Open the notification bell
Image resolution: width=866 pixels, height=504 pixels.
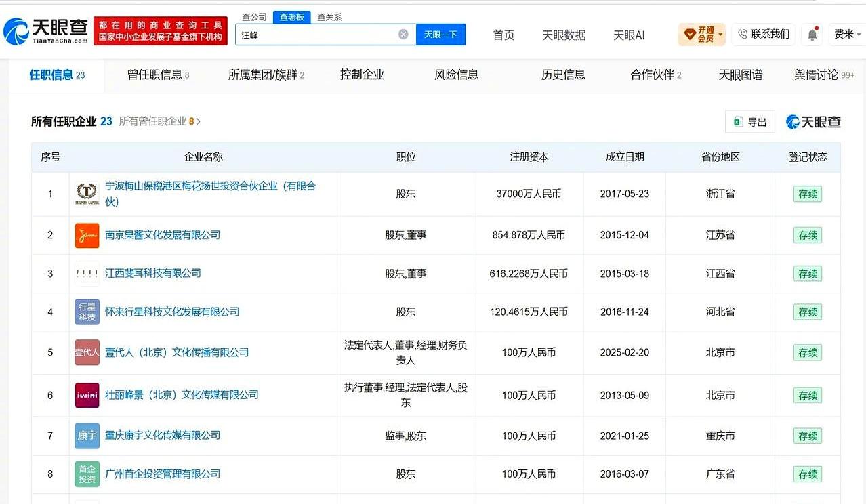[812, 35]
